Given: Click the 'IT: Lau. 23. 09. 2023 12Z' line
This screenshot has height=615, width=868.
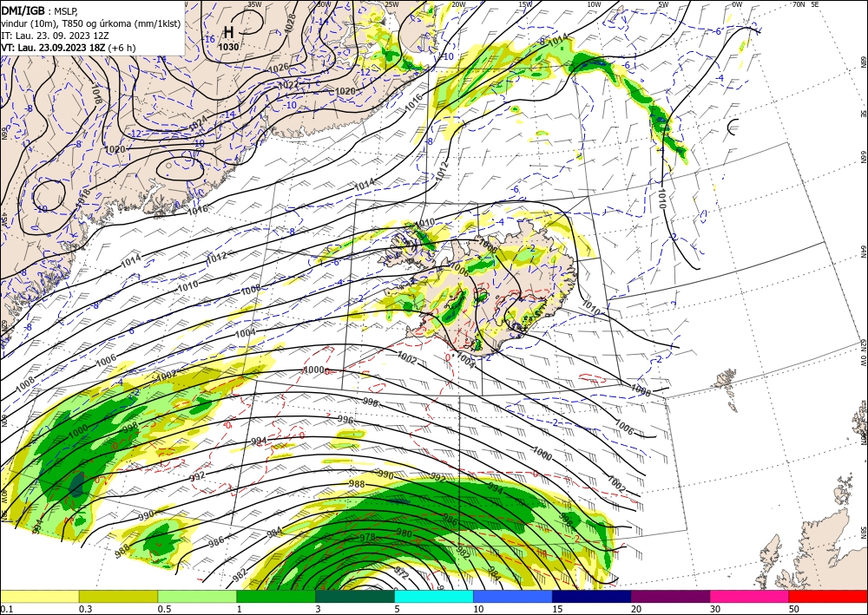Looking at the screenshot, I should tap(55, 35).
